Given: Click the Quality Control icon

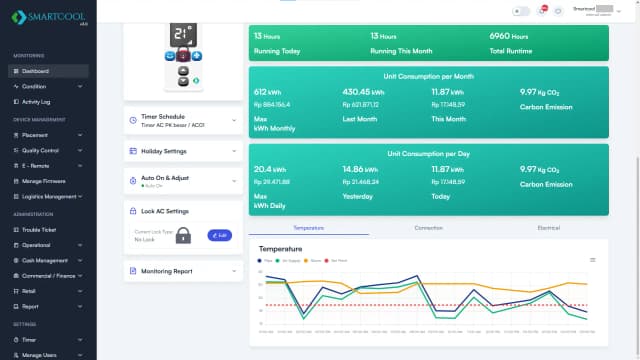Looking at the screenshot, I should [16, 151].
